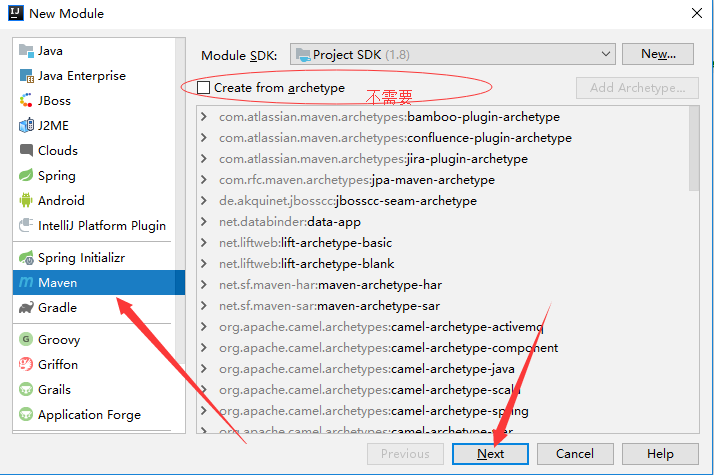
Task: Expand jbosscc-seam-archetype node
Action: click(204, 201)
